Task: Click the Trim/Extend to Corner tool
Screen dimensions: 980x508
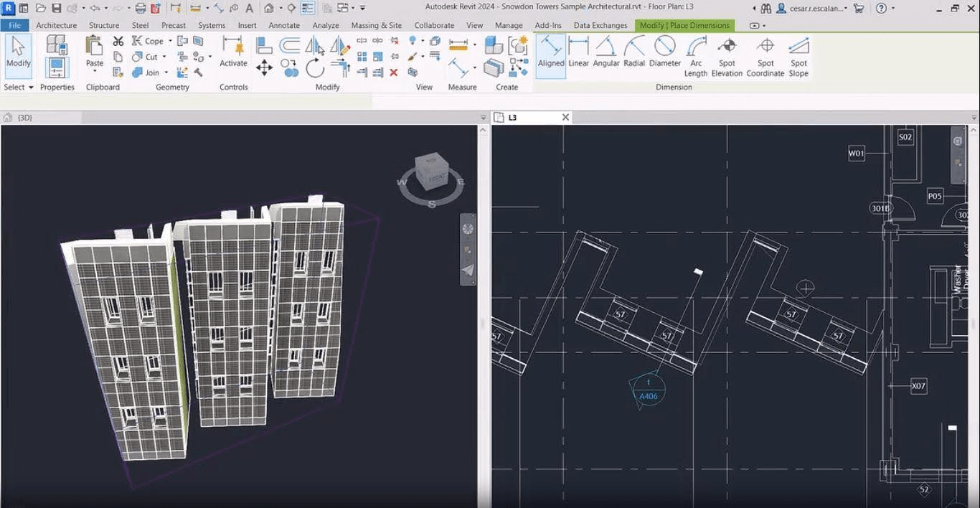Action: [x=340, y=68]
